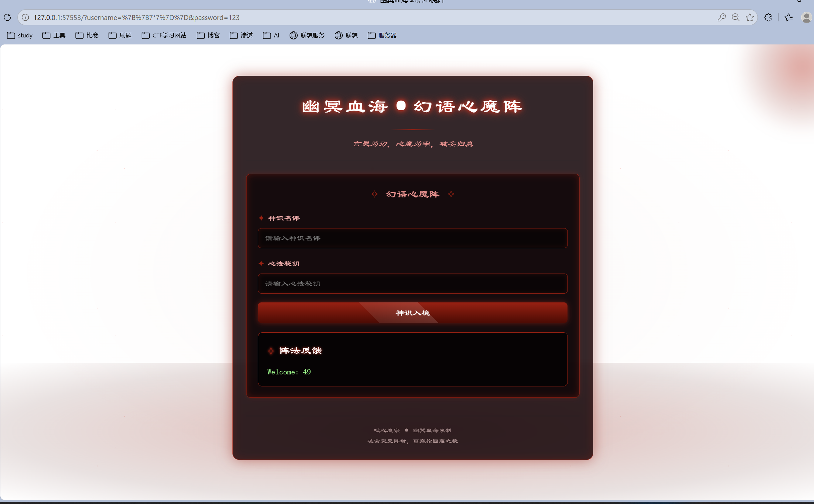Image resolution: width=814 pixels, height=504 pixels.
Task: Click the footer line 破言灵咒阵者，可窥轮回莲之秘
Action: point(413,441)
